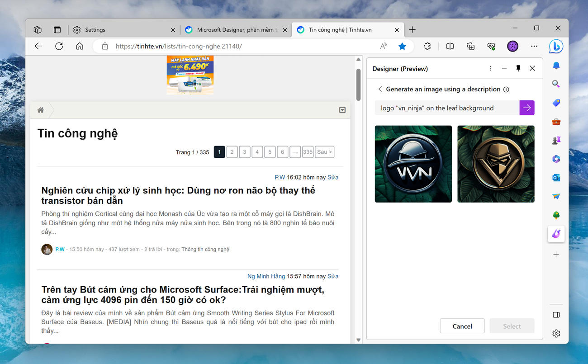
Task: Open the browser home page
Action: click(80, 46)
